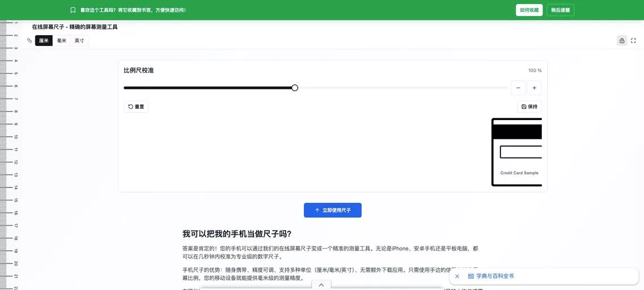Increase calibration with the plus button
The image size is (644, 290).
[535, 88]
